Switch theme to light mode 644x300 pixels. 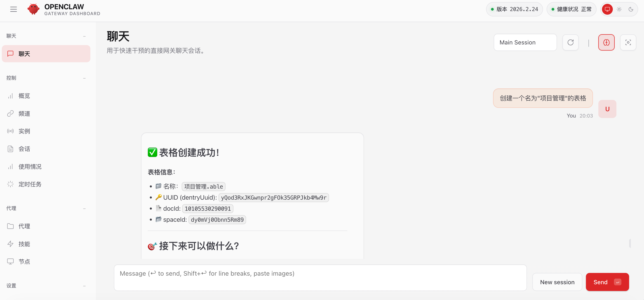619,9
